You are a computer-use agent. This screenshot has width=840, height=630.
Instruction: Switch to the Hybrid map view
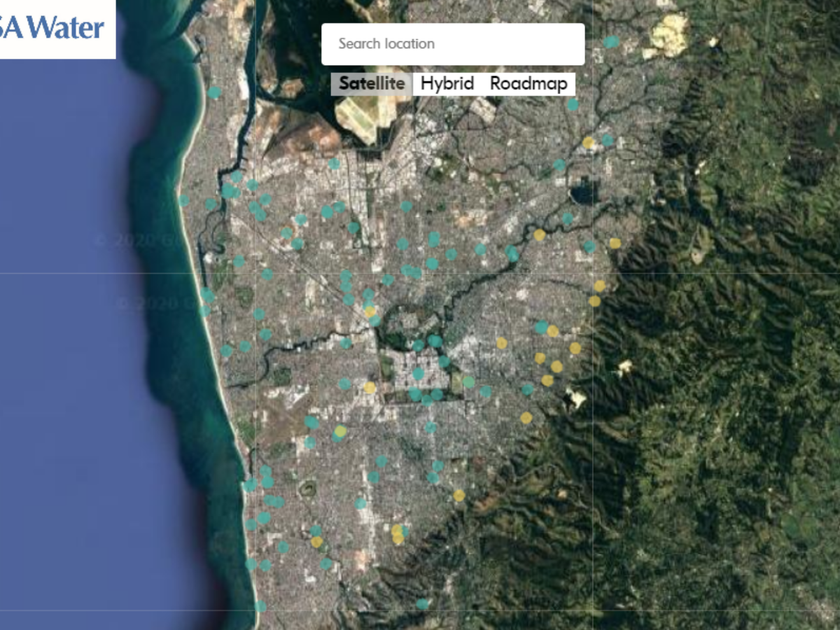(x=447, y=84)
